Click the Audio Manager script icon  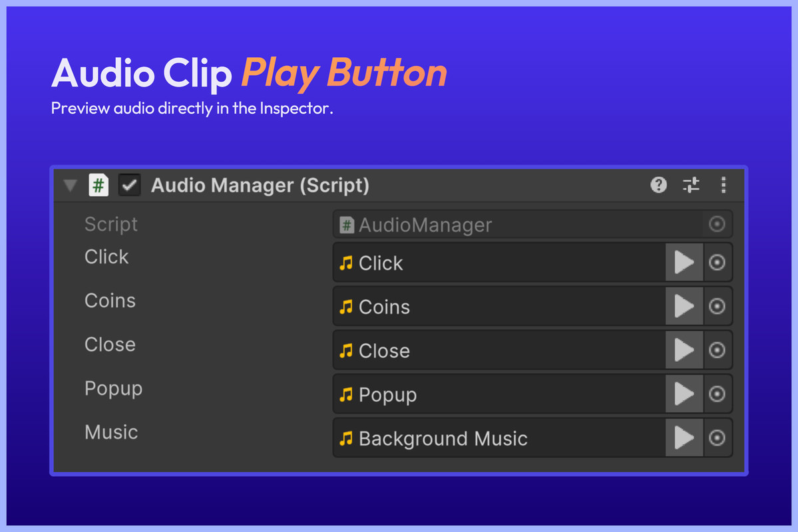pos(99,185)
